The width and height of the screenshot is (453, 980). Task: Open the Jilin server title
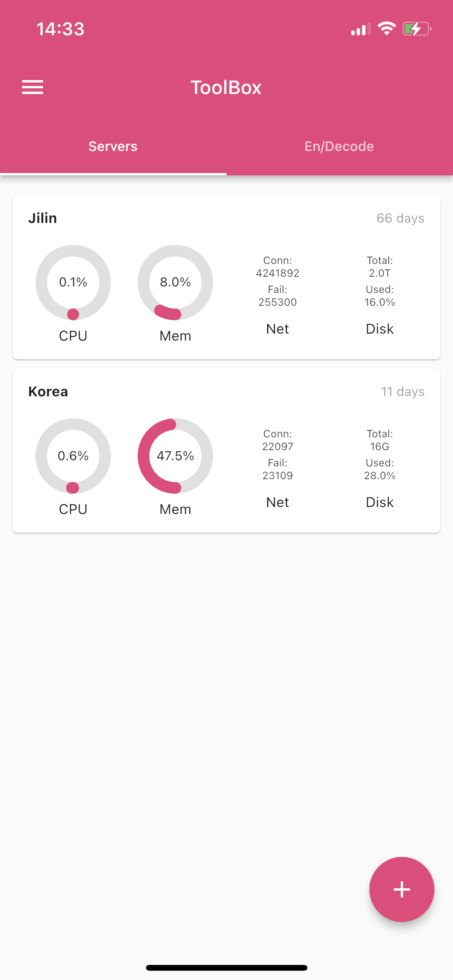[43, 218]
